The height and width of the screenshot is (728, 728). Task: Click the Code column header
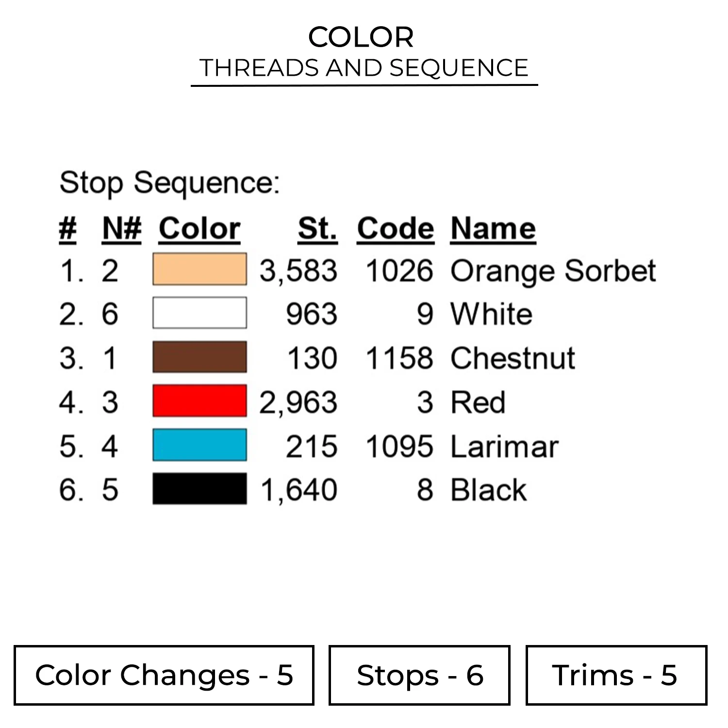pyautogui.click(x=395, y=228)
